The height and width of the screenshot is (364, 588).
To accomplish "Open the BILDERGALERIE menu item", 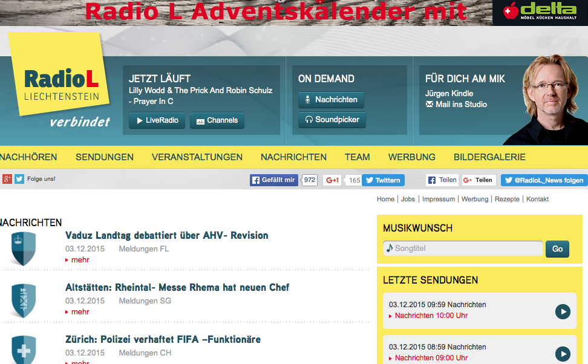I will (x=489, y=157).
